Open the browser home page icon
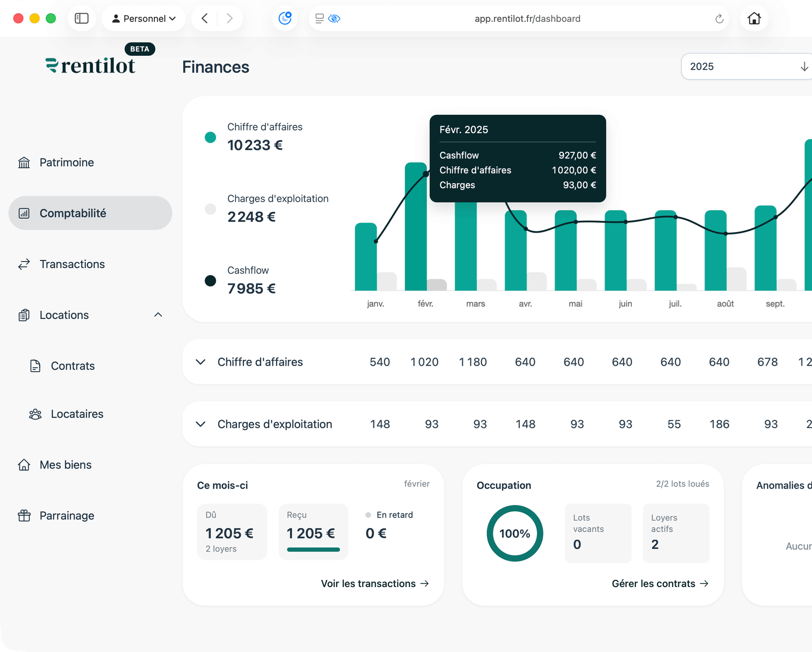The height and width of the screenshot is (652, 812). pos(754,19)
